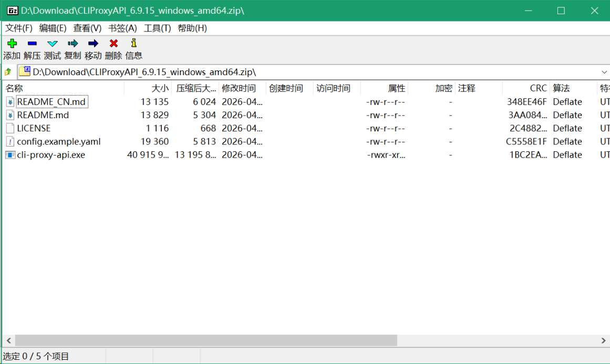Click the 7-Zip title bar icon

point(12,11)
